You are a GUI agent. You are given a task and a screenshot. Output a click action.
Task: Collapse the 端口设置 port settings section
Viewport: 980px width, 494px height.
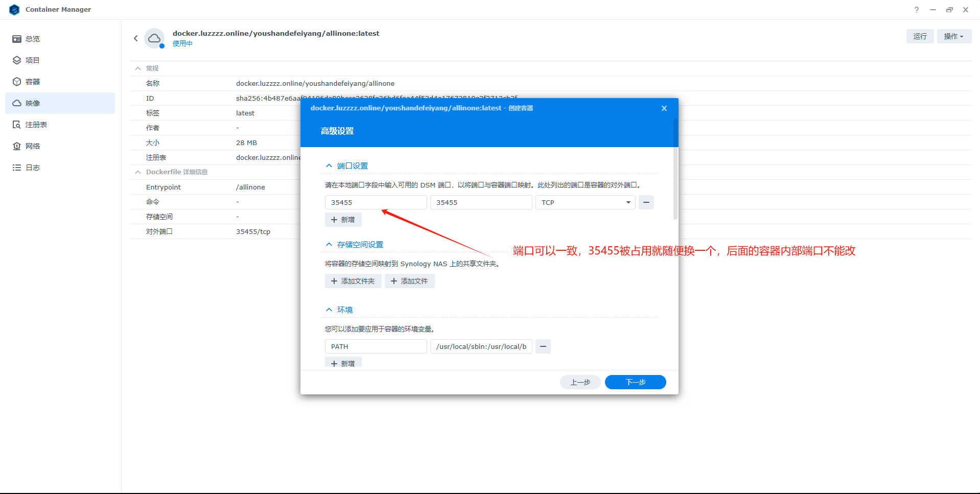(x=329, y=166)
